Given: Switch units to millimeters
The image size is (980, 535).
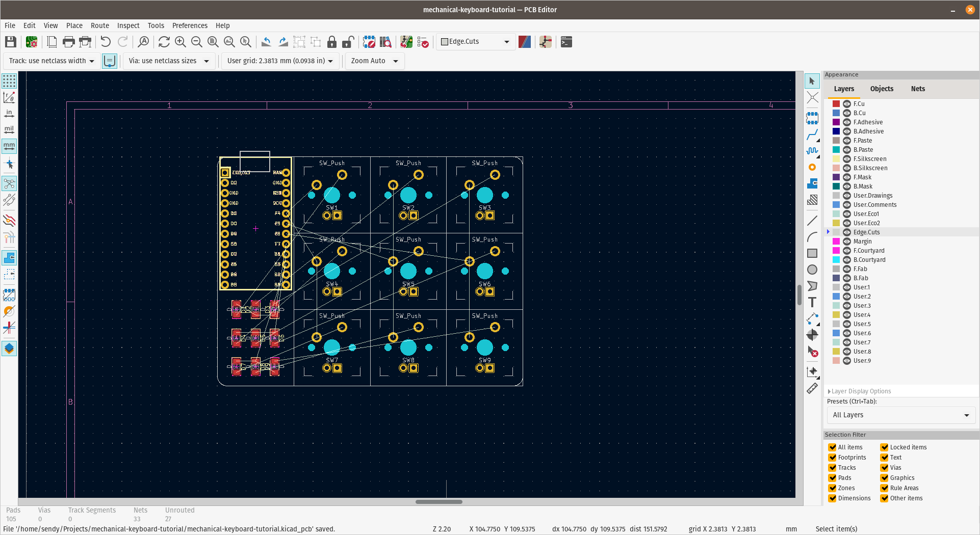Looking at the screenshot, I should coord(9,146).
